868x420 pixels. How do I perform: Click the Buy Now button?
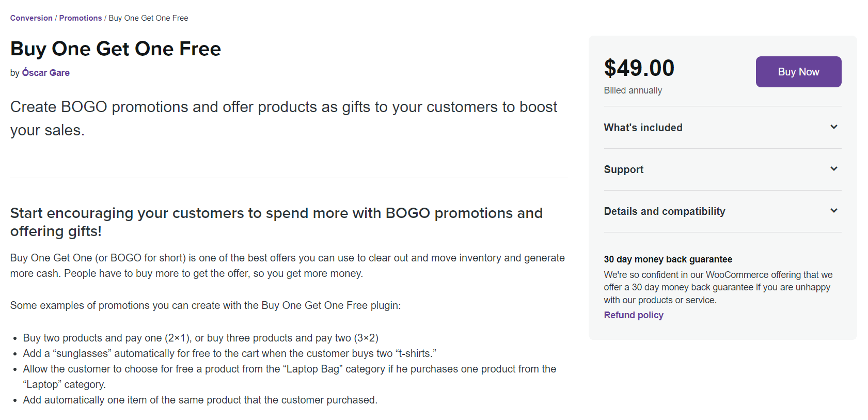(x=798, y=71)
